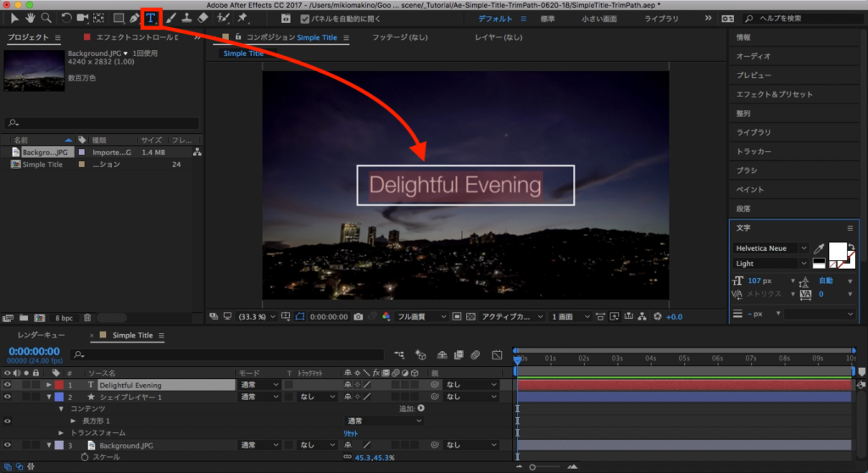The height and width of the screenshot is (473, 868).
Task: Select the Pen tool
Action: 135,18
